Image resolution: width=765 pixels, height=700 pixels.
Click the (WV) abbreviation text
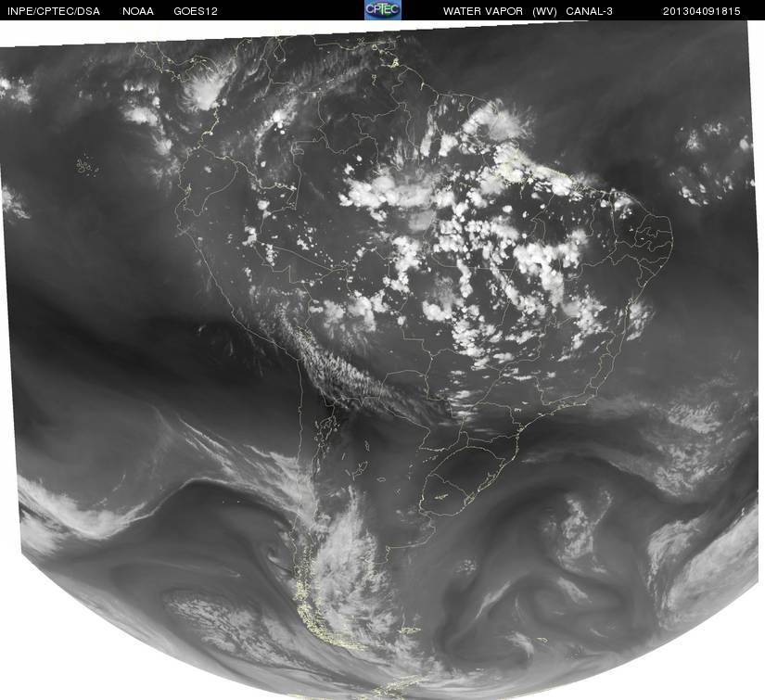[x=545, y=11]
